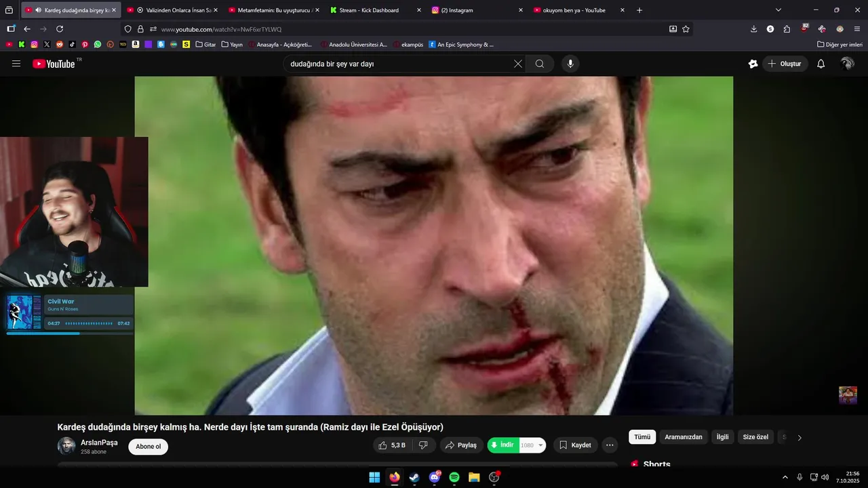Open Kick bookmark in bookmarks bar
Screen dimensions: 868x488
[x=22, y=44]
